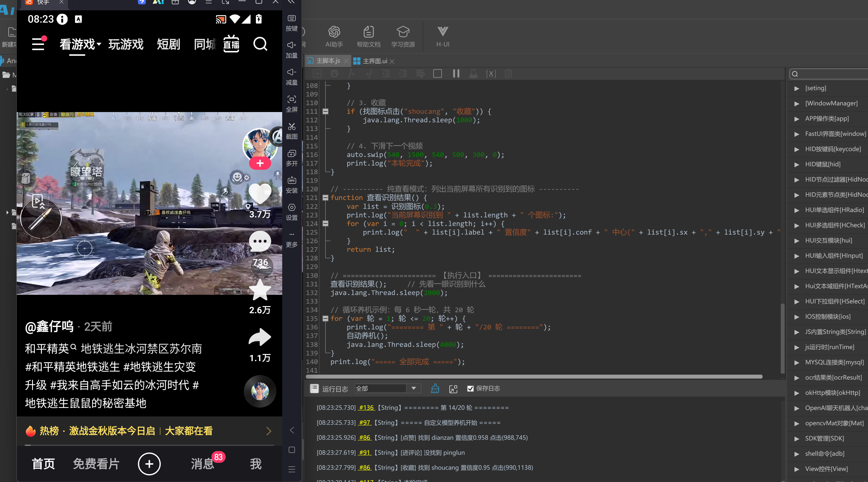The width and height of the screenshot is (868, 482).
Task: Click the clear log broom icon
Action: pos(435,388)
